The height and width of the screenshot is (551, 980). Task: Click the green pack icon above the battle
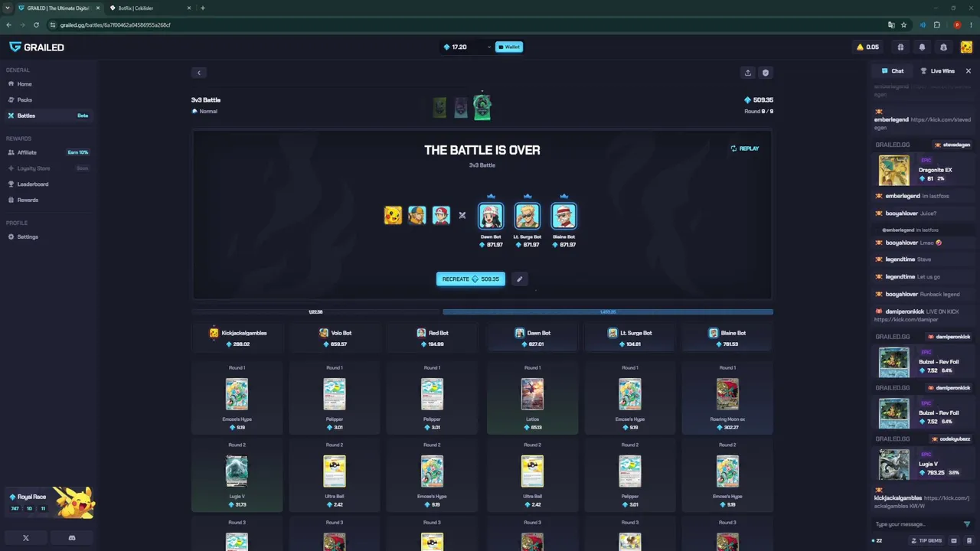tap(482, 107)
